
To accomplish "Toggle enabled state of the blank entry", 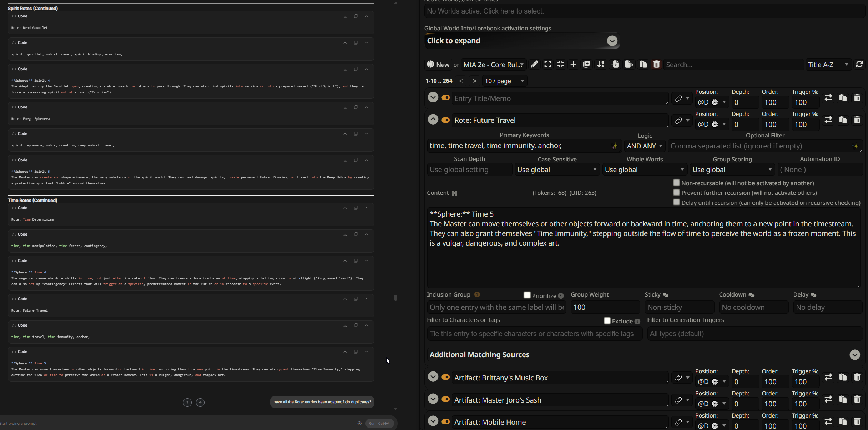I will click(445, 98).
